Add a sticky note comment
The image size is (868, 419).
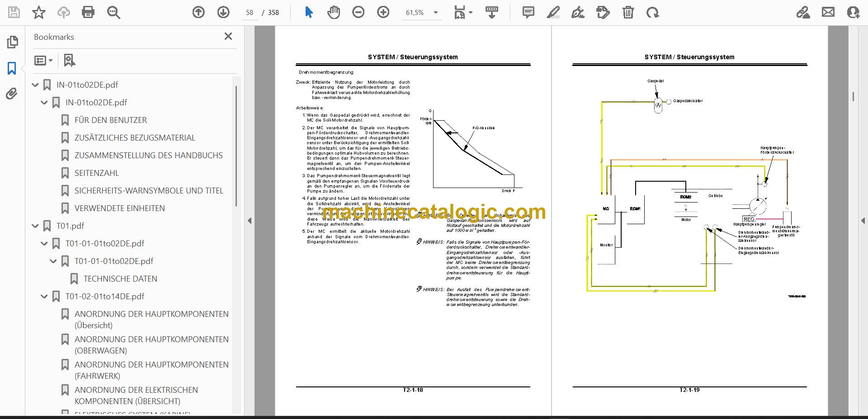(x=528, y=12)
